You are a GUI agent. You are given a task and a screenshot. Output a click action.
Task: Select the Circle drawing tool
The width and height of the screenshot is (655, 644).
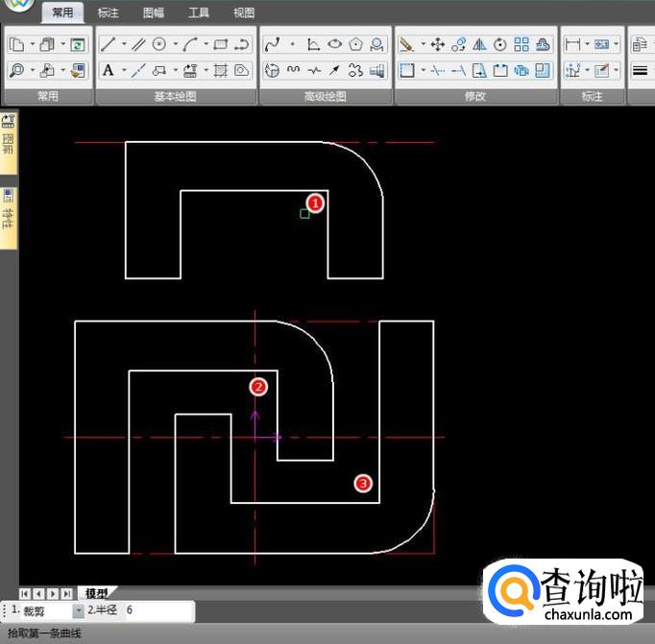point(159,44)
